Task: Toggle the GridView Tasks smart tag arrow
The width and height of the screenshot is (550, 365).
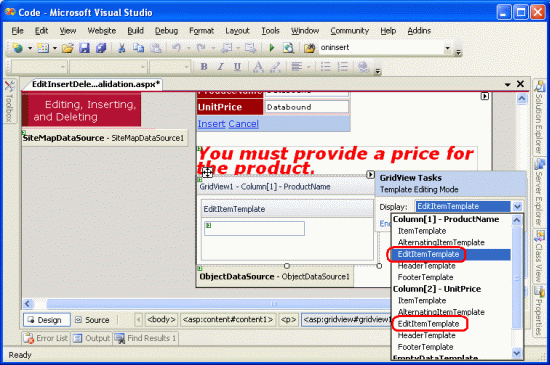Action: click(x=370, y=174)
